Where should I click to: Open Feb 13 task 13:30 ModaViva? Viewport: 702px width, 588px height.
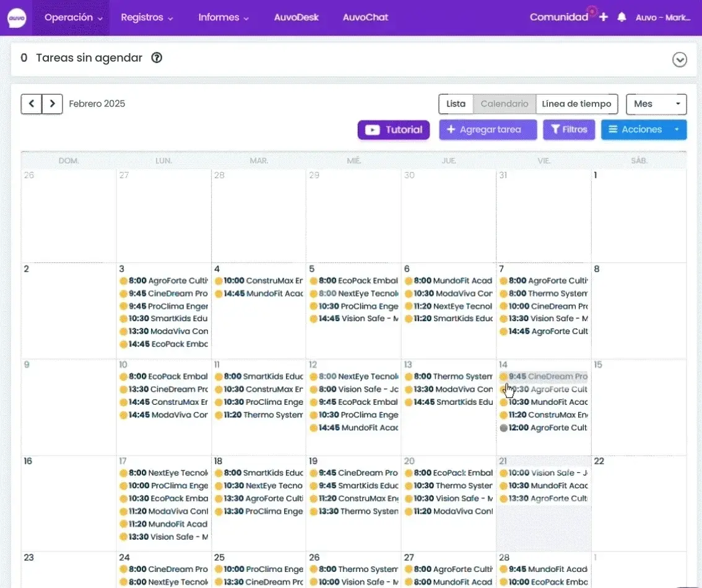pos(449,389)
